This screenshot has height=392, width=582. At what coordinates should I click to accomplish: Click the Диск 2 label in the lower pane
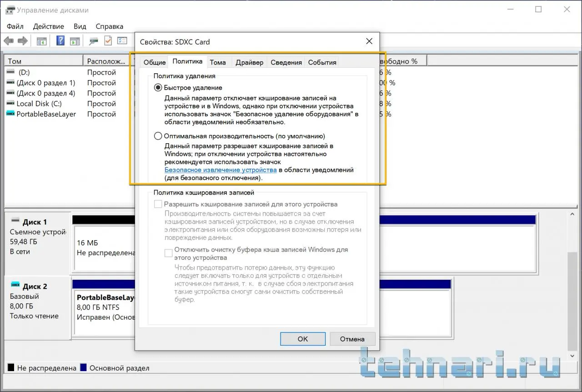tap(35, 286)
